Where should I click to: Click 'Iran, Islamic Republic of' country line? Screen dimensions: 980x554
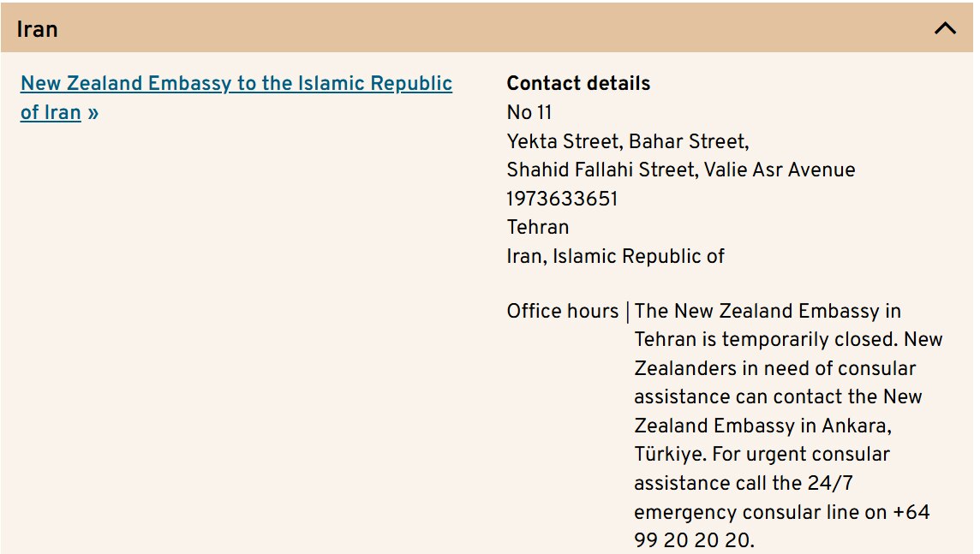point(615,256)
